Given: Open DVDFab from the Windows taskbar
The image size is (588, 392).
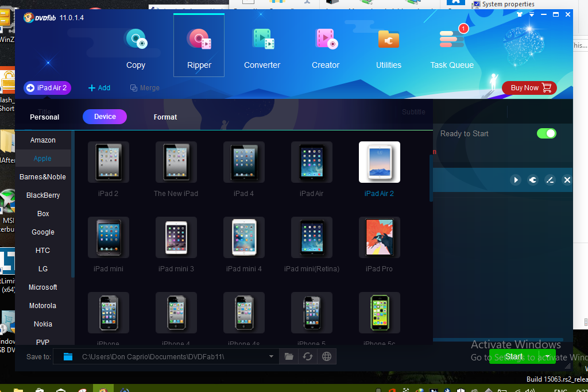Looking at the screenshot, I should (103, 389).
